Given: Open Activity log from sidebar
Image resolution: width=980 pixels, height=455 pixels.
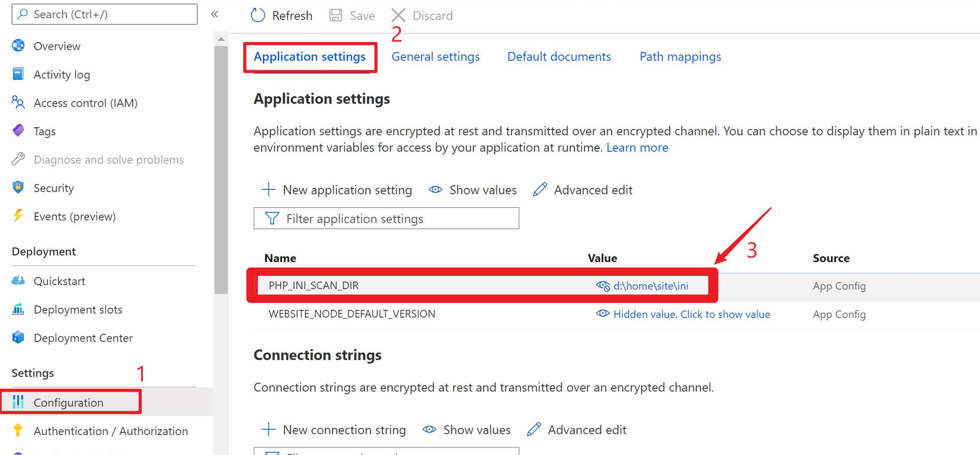Looking at the screenshot, I should pos(62,74).
